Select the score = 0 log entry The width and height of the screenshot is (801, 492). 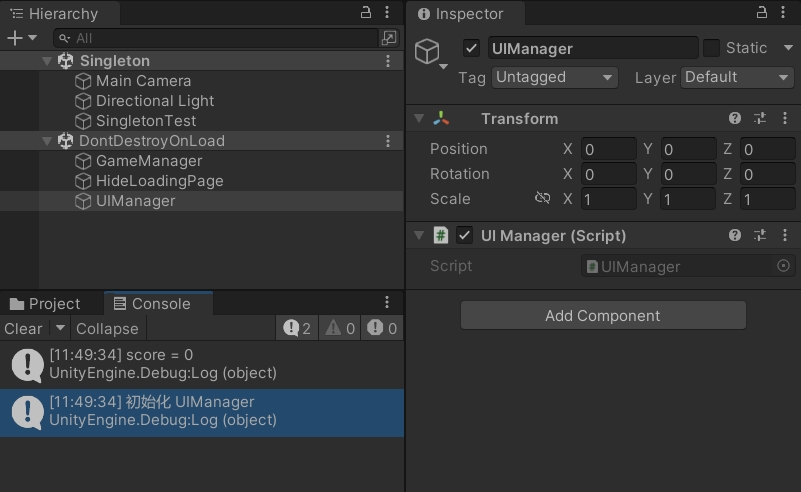[x=202, y=365]
